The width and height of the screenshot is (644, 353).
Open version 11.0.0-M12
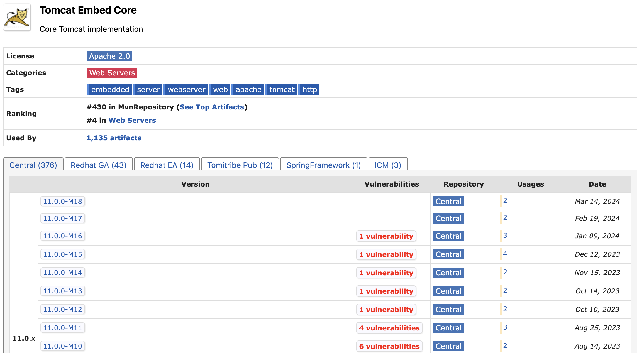[63, 309]
